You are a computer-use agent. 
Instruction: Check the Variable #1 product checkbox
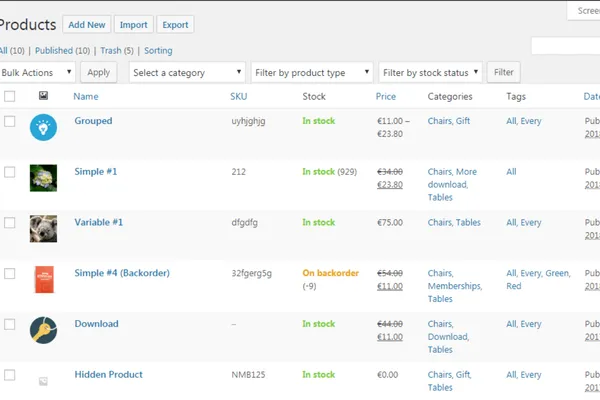10,223
